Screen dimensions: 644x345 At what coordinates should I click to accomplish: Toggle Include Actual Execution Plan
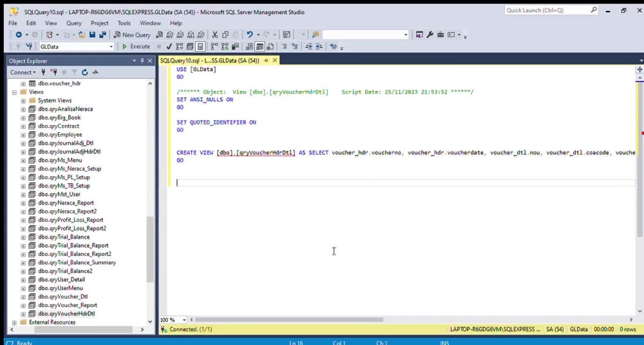214,46
